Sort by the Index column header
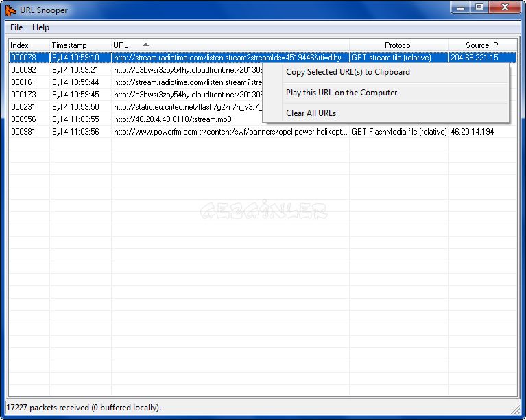The width and height of the screenshot is (526, 420). click(x=29, y=45)
